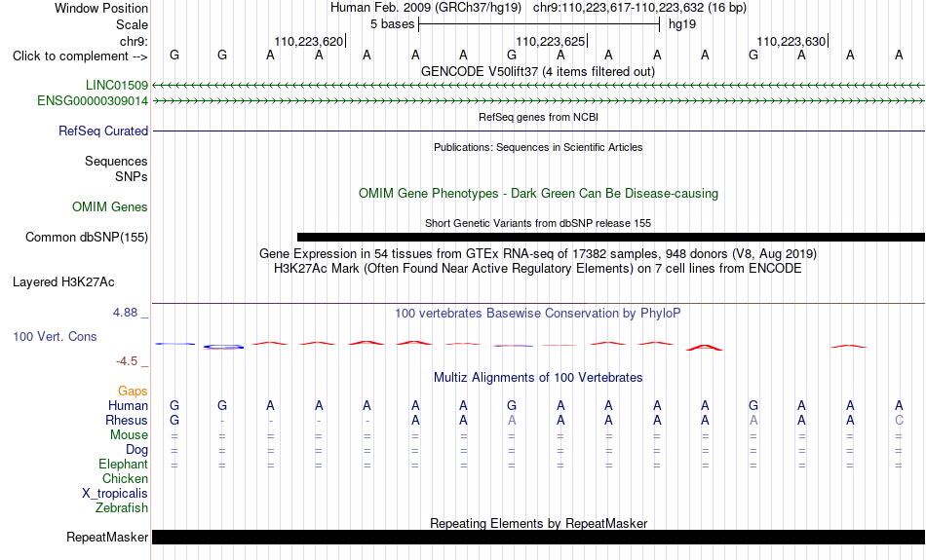
Task: Click the LINC01509 arrowed gene line
Action: point(539,86)
